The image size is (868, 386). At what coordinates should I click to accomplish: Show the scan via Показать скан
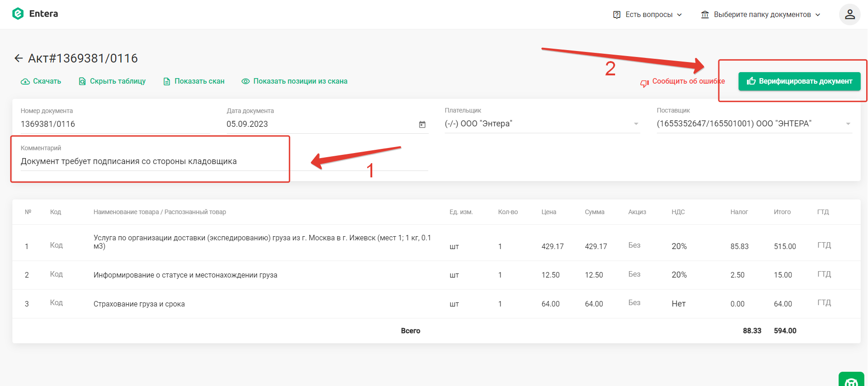click(194, 81)
